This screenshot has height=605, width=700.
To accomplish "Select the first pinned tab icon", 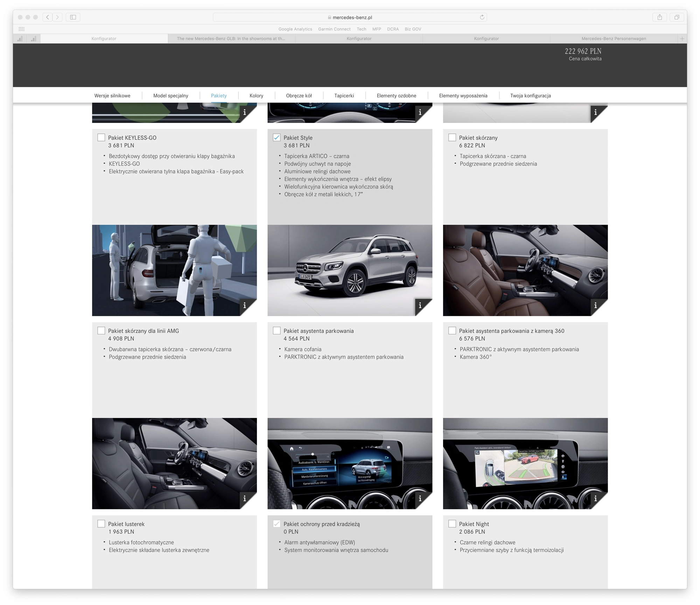I will [x=20, y=39].
